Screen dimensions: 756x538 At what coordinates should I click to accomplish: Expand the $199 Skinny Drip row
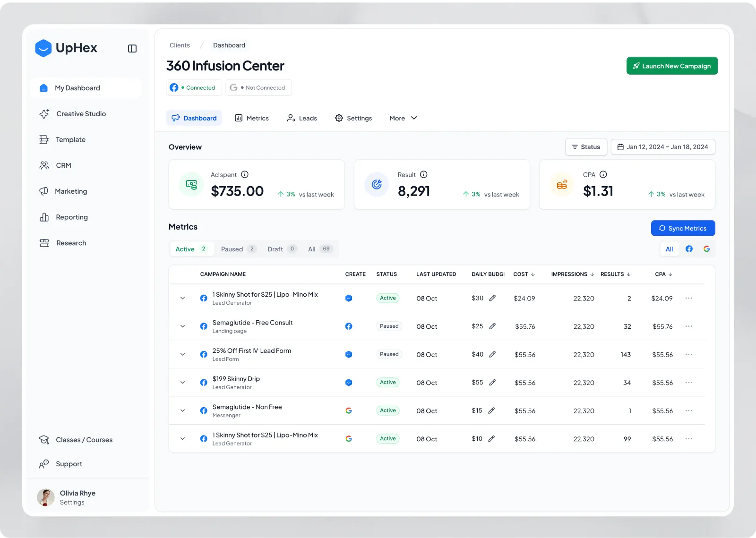tap(182, 382)
